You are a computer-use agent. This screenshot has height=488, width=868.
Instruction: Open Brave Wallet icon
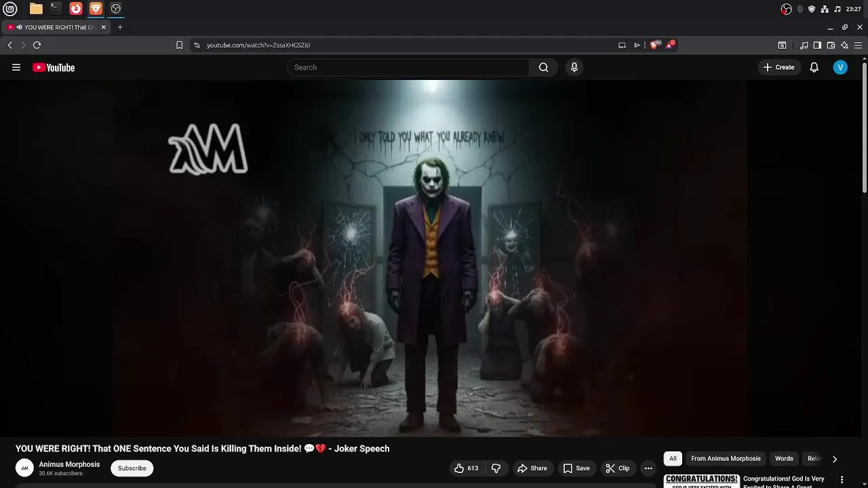tap(831, 45)
